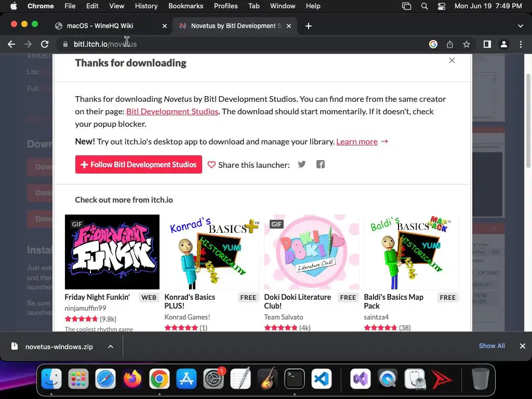
Task: Toggle the Chrome side panel icon
Action: pos(487,44)
